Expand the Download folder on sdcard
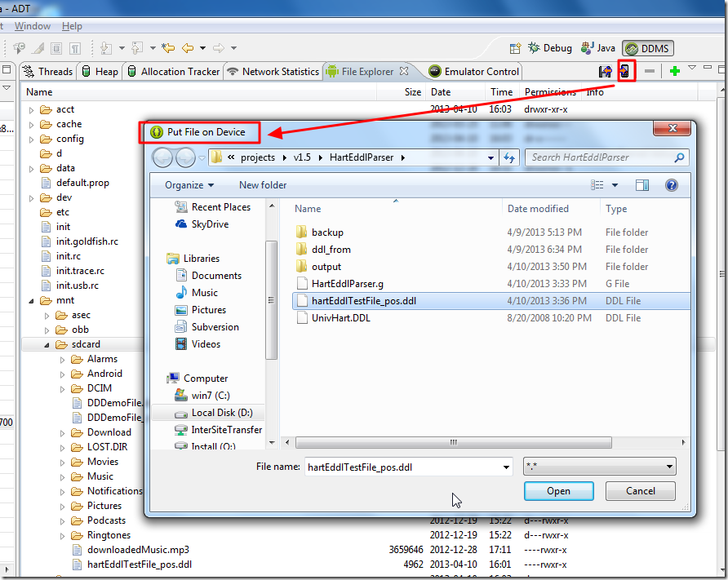Viewport: 728px width, 580px height. [x=63, y=433]
